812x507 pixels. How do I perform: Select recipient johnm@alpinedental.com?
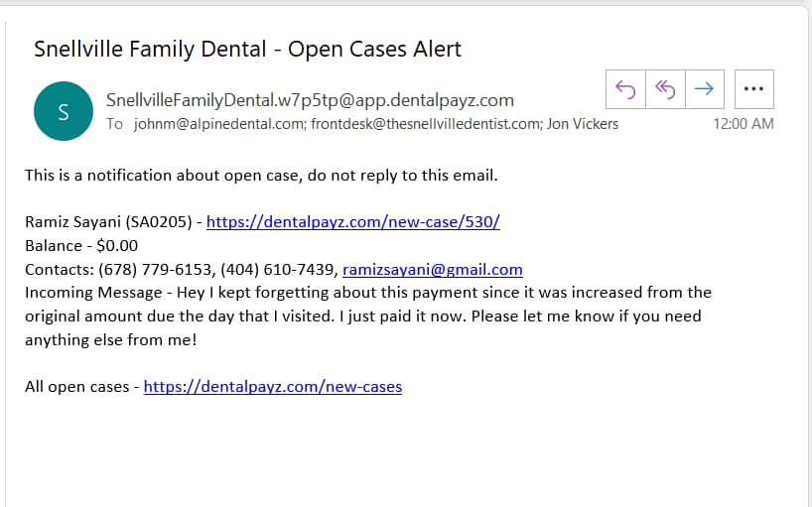219,124
